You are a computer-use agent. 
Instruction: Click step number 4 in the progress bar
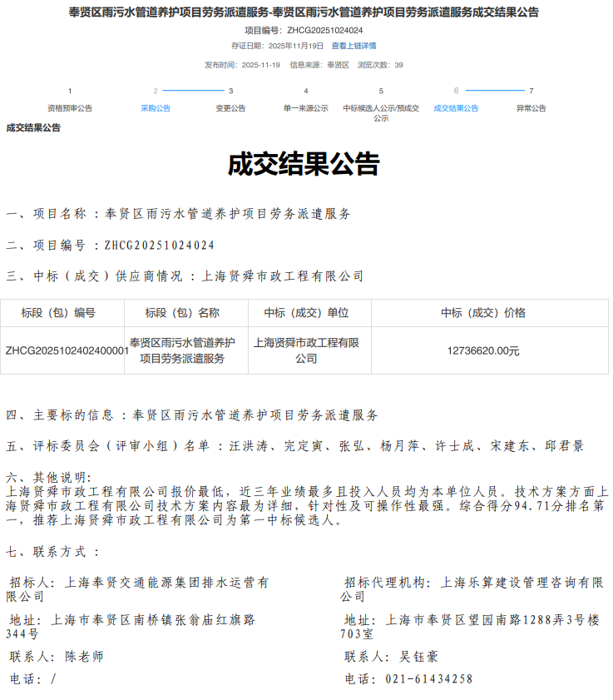[x=306, y=91]
